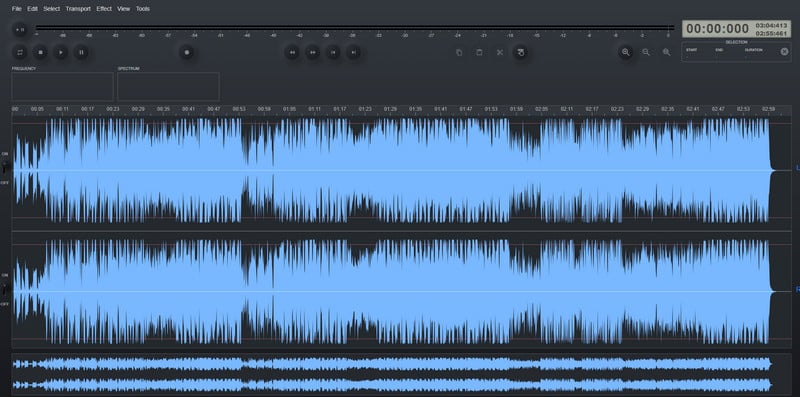Viewport: 800px width, 397px height.
Task: Jump to the start of the track
Action: tap(333, 52)
